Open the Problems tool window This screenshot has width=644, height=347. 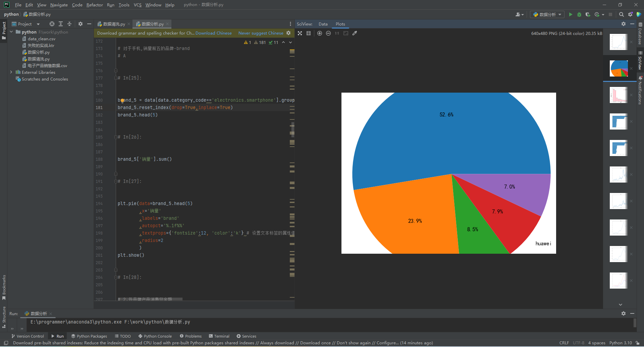191,336
